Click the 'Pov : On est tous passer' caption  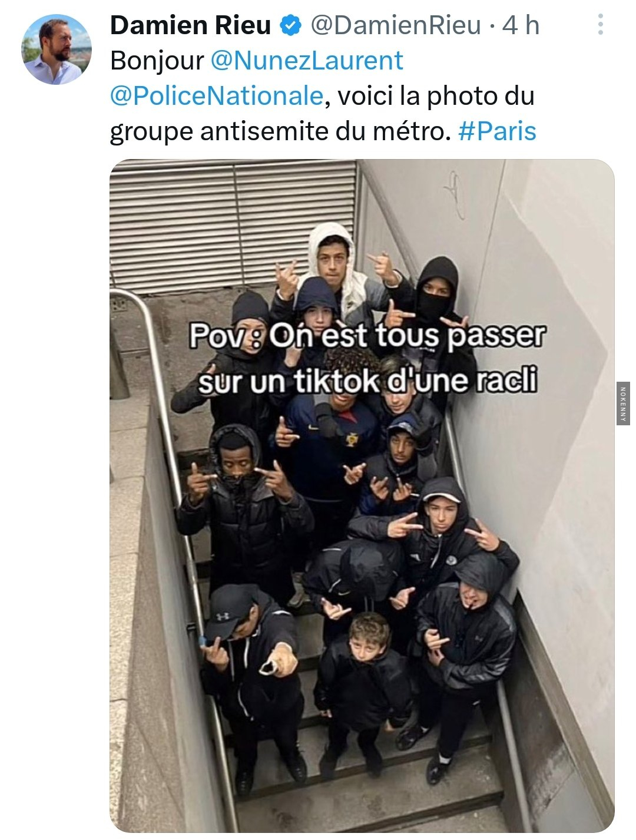pyautogui.click(x=367, y=336)
